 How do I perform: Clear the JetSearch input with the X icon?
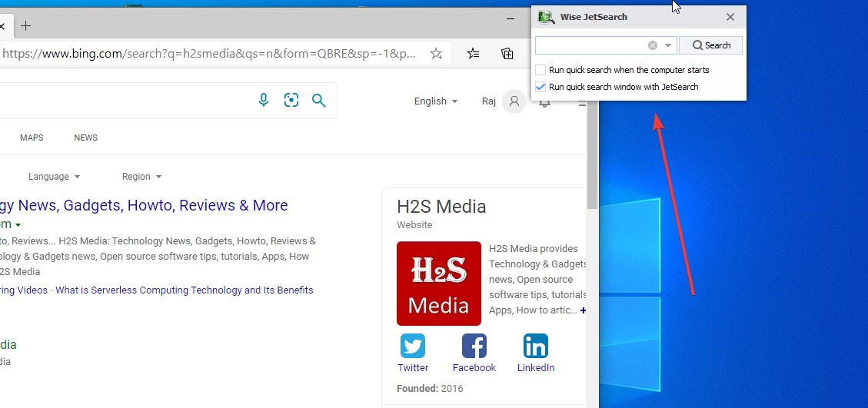pos(653,45)
